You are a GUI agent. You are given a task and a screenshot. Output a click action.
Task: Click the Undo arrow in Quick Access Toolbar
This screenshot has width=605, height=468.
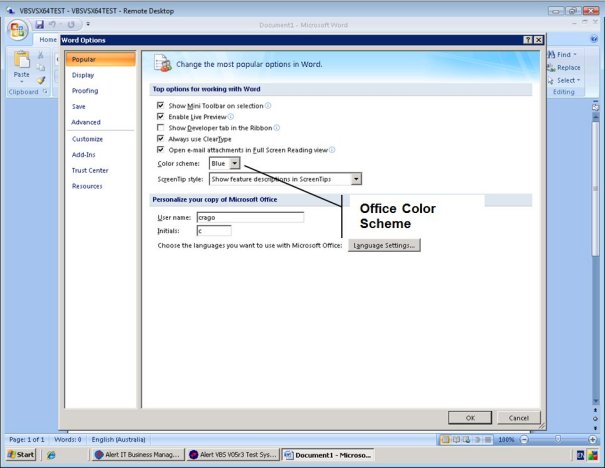(52, 25)
